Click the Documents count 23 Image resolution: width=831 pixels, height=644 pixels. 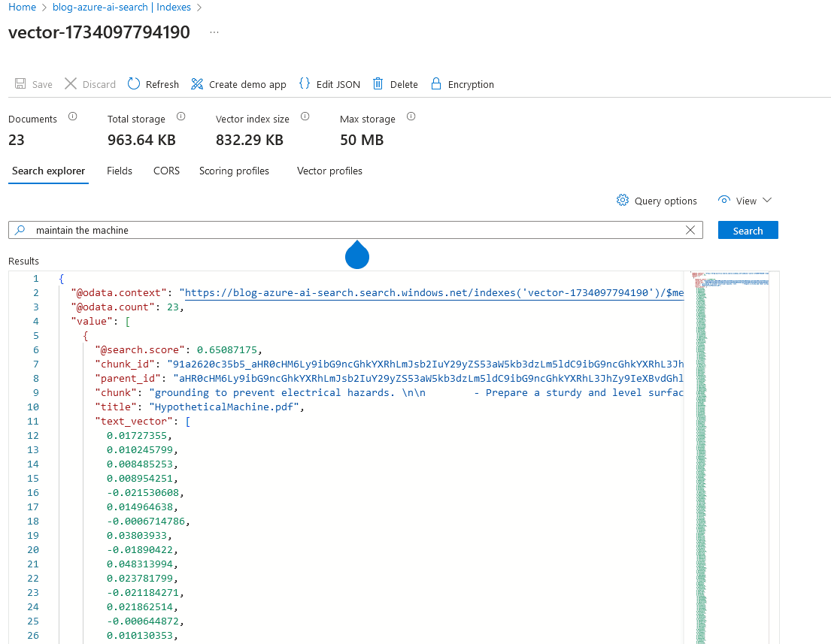17,141
